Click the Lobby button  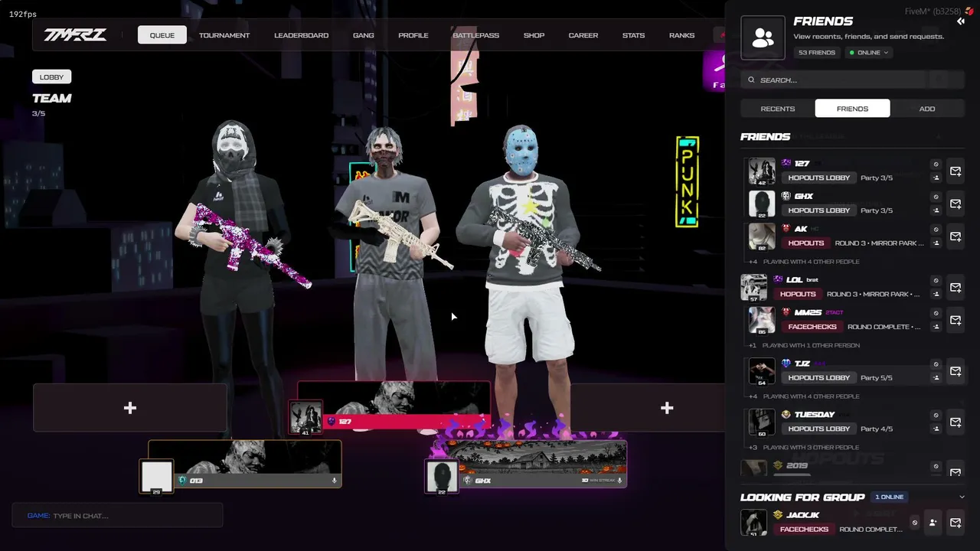[52, 77]
